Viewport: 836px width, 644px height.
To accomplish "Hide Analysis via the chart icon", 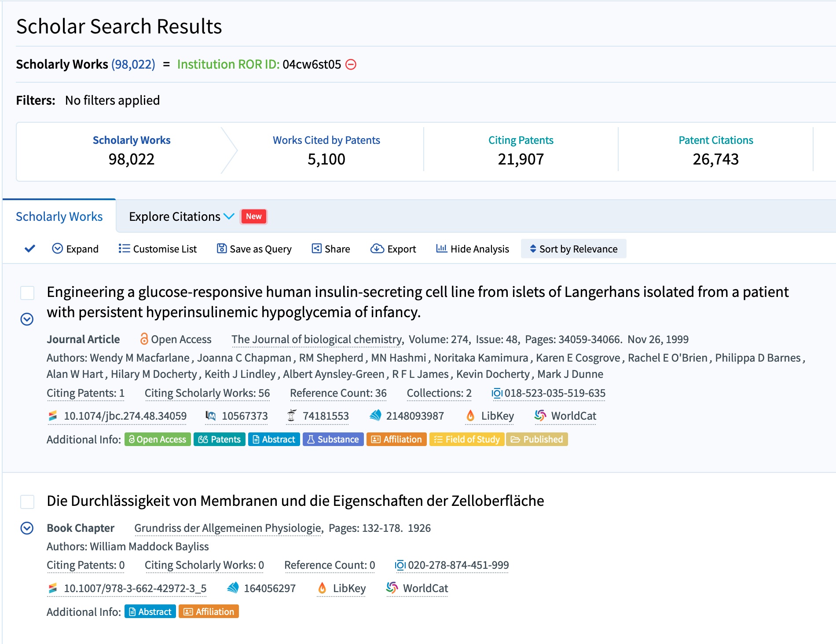I will pyautogui.click(x=441, y=249).
